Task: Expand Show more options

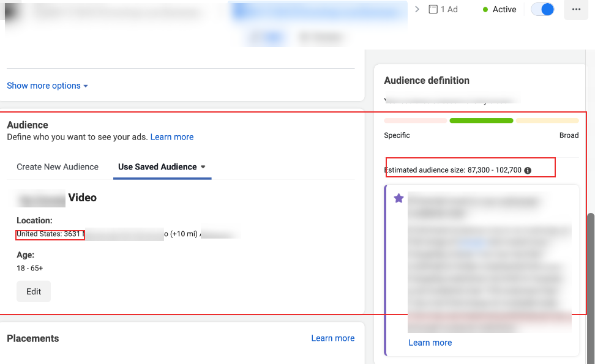Action: pyautogui.click(x=47, y=86)
